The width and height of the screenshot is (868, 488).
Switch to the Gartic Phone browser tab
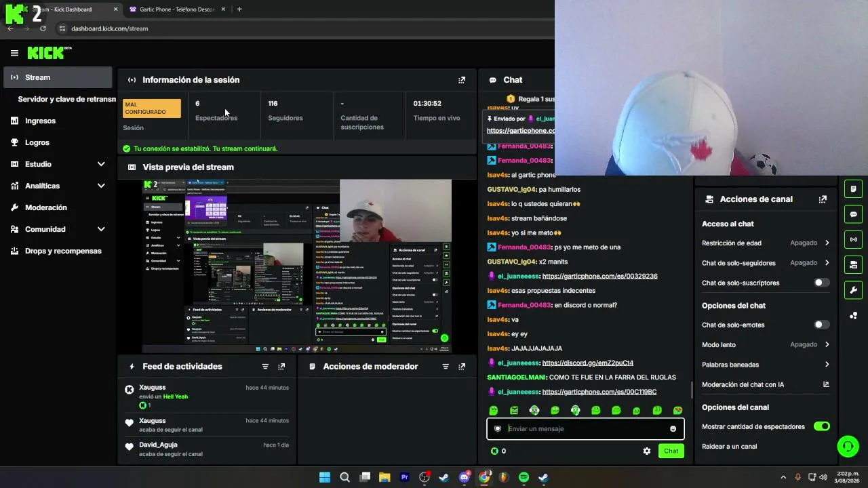pyautogui.click(x=176, y=9)
